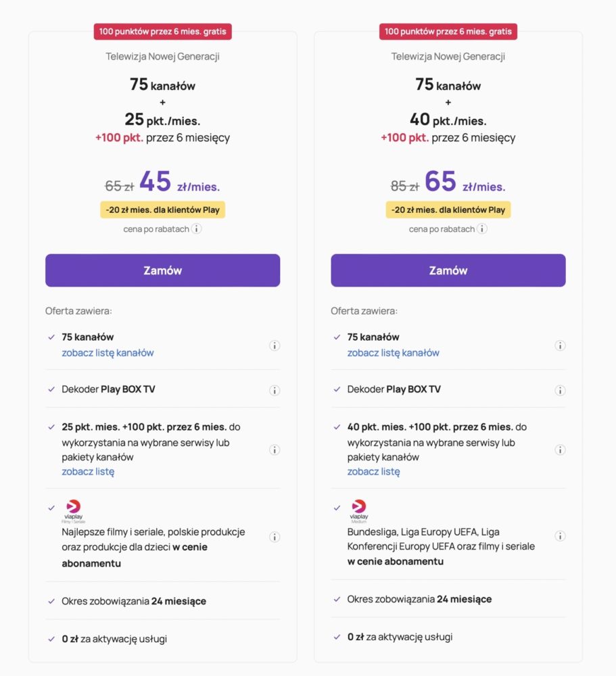This screenshot has height=676, width=616.
Task: Click info icon beside Dekoder Play BOX TV, right plan
Action: coord(560,390)
